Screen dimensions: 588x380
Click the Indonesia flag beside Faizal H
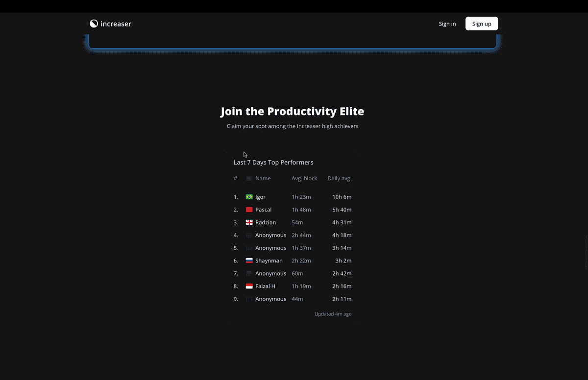point(249,286)
